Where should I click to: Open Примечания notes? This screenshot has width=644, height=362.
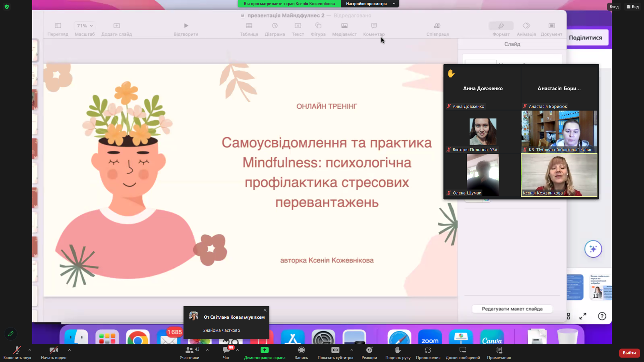499,353
